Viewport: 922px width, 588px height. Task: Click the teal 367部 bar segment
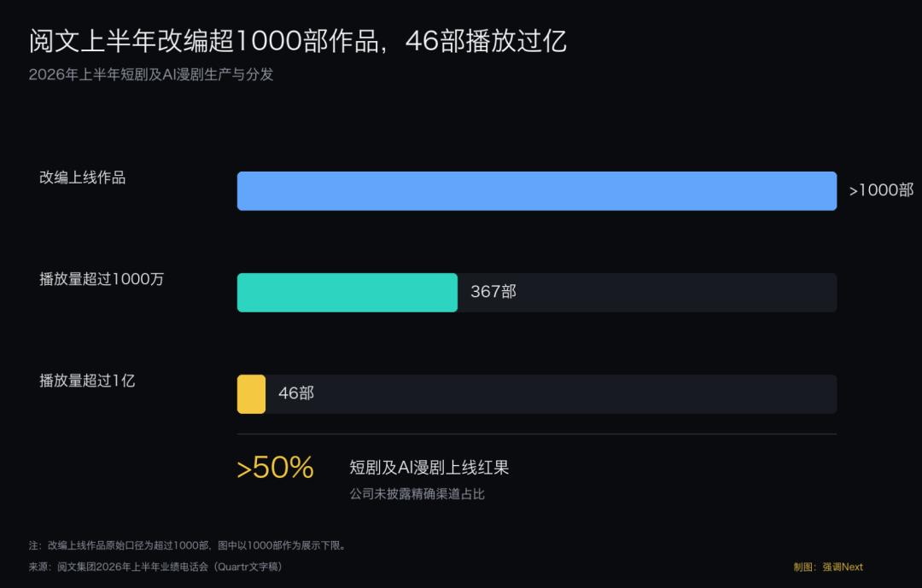coord(347,292)
